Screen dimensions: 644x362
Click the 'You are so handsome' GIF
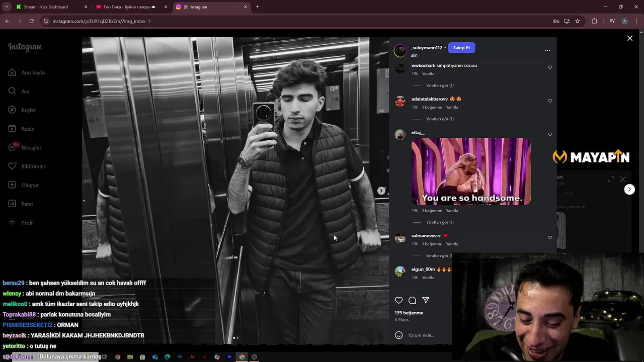[x=471, y=171]
